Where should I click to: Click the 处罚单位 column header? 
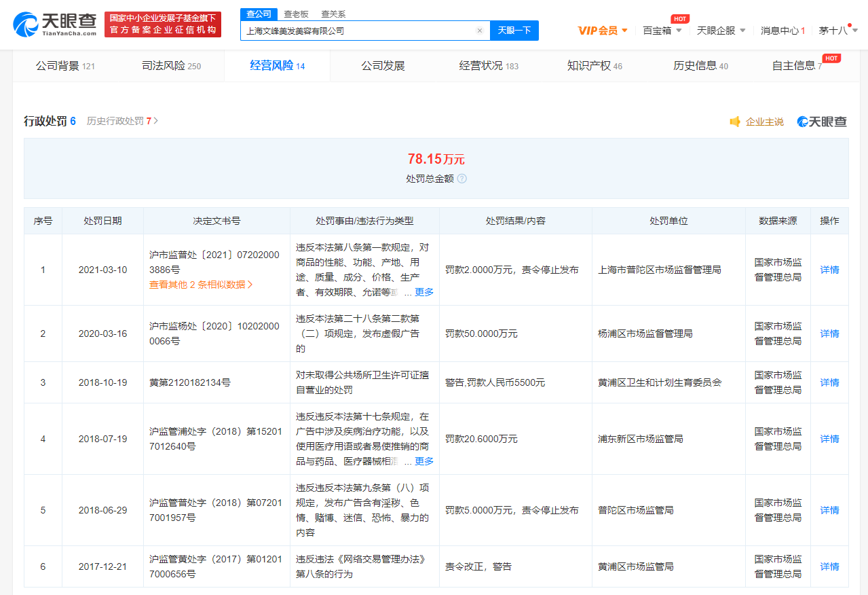[668, 221]
